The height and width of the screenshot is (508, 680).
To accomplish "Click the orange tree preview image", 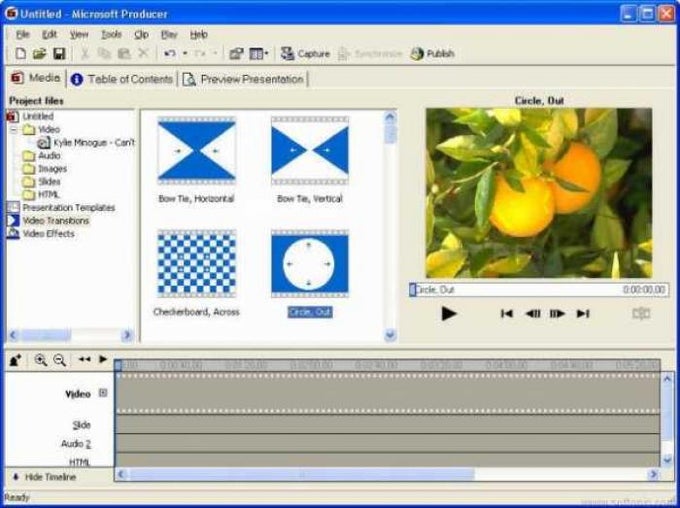I will (539, 193).
